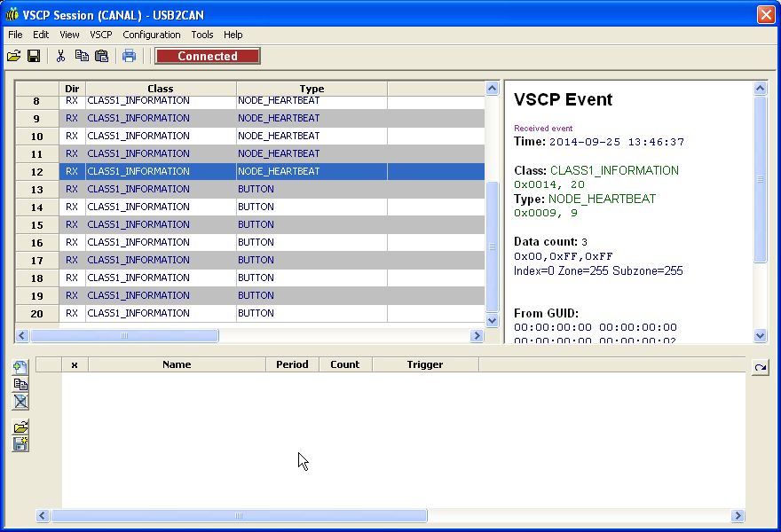Toggle the red Connected button
Screen dimensions: 781x532
coord(208,56)
